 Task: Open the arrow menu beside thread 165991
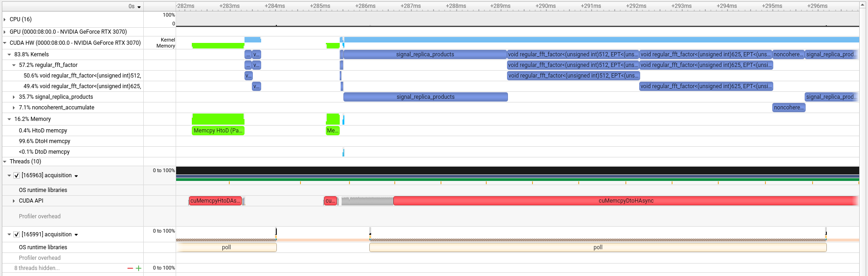click(76, 235)
